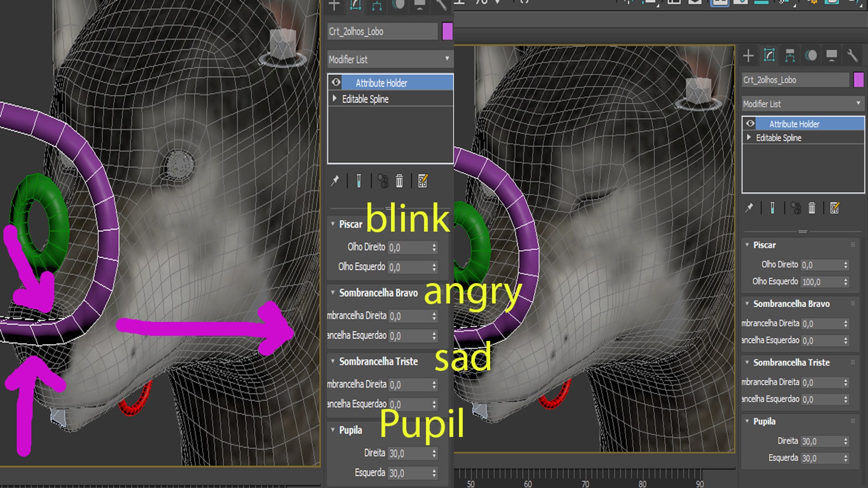Collapse the Pupila rollout in the right panel
This screenshot has height=488, width=868.
[747, 421]
